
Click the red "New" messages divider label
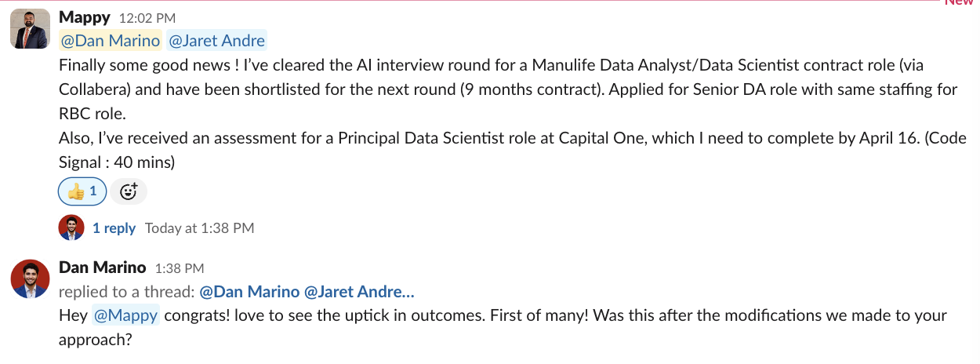(x=958, y=2)
